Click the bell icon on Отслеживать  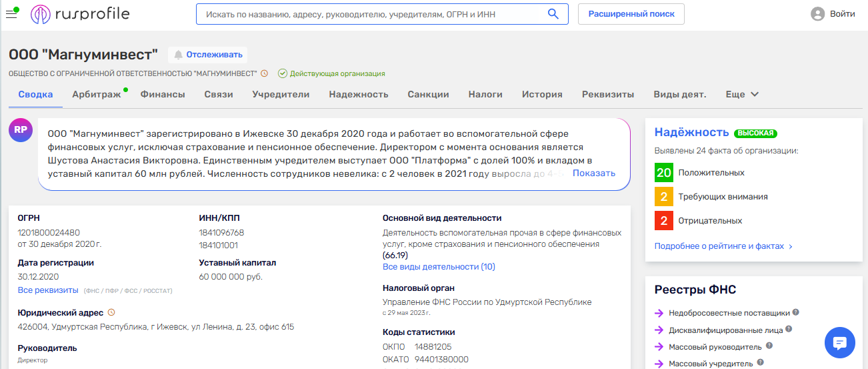click(179, 55)
